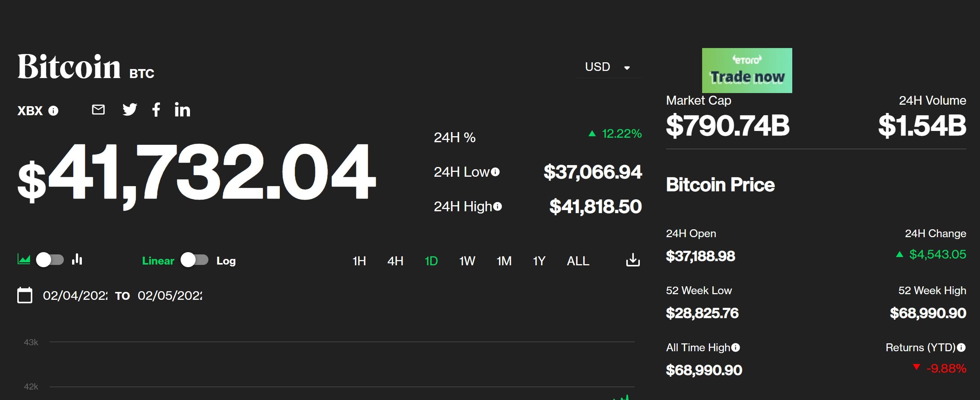Viewport: 980px width, 400px height.
Task: Click the eToro Trade now banner
Action: pos(746,70)
